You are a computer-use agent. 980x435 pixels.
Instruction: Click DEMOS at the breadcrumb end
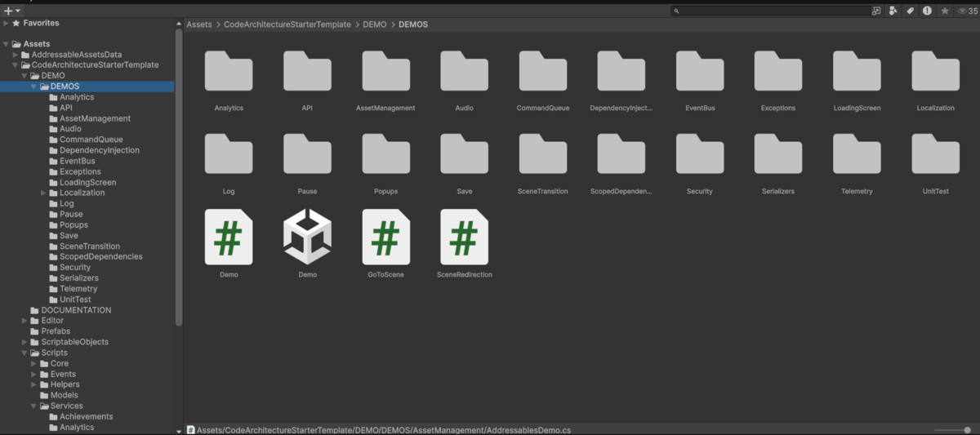click(x=413, y=25)
